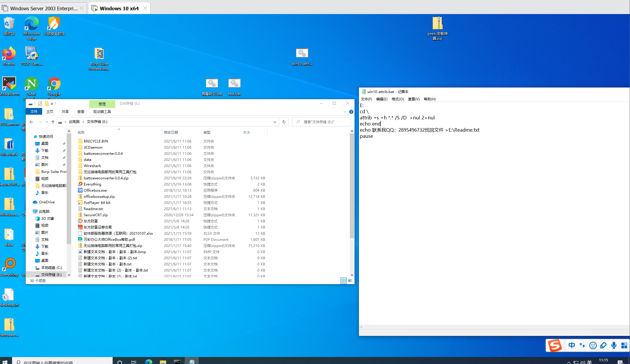Open quick access toolbar customize dropdown

(x=52, y=104)
